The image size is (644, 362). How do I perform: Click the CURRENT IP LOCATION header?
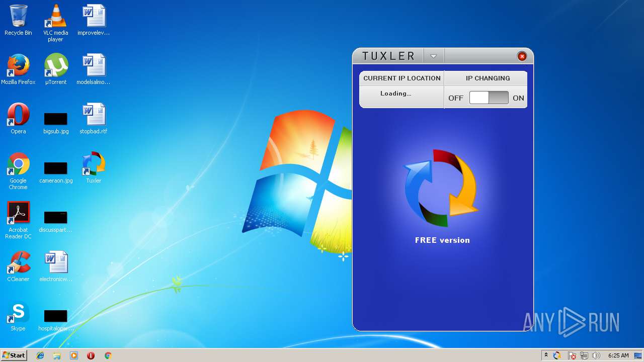[x=401, y=78]
